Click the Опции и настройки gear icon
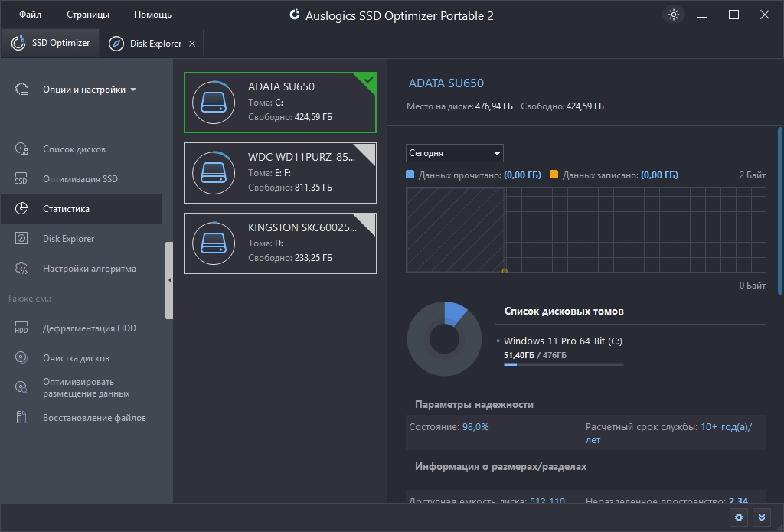Screen dimensions: 784x532 [21, 89]
